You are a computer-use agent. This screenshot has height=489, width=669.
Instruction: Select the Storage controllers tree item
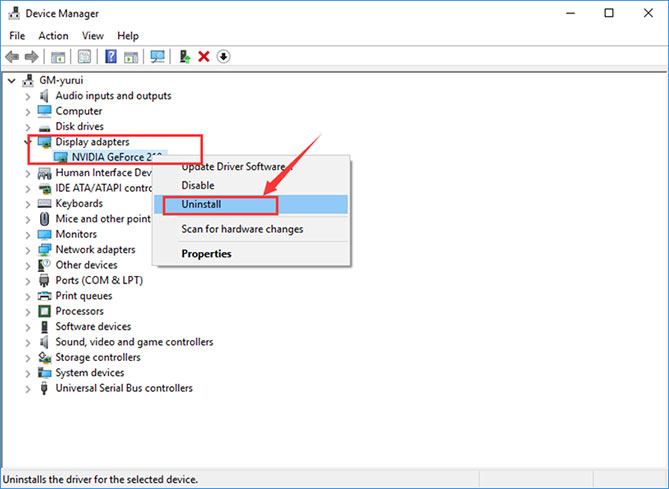coord(98,357)
